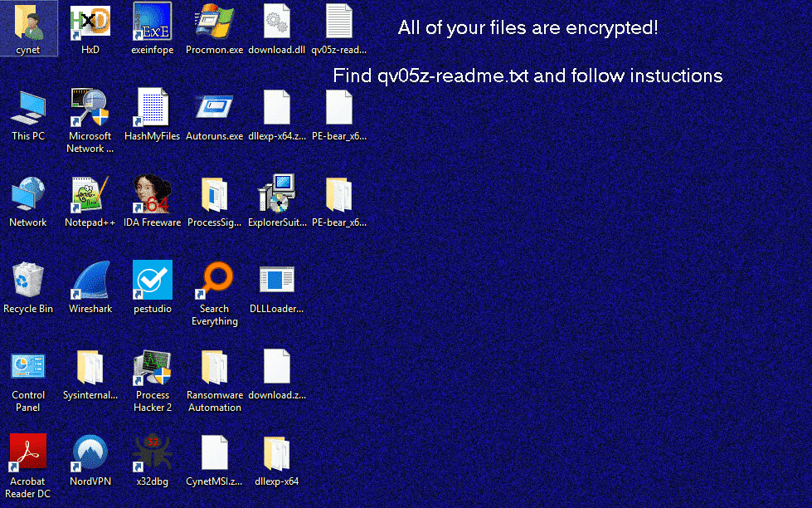Screen dimensions: 812x508
Task: Open the Control Panel icon
Action: coord(28,367)
